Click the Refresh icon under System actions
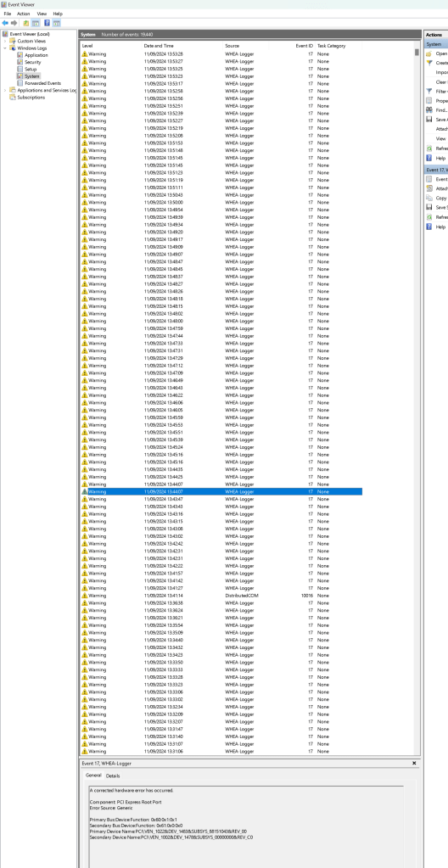This screenshot has height=868, width=448. pyautogui.click(x=428, y=148)
